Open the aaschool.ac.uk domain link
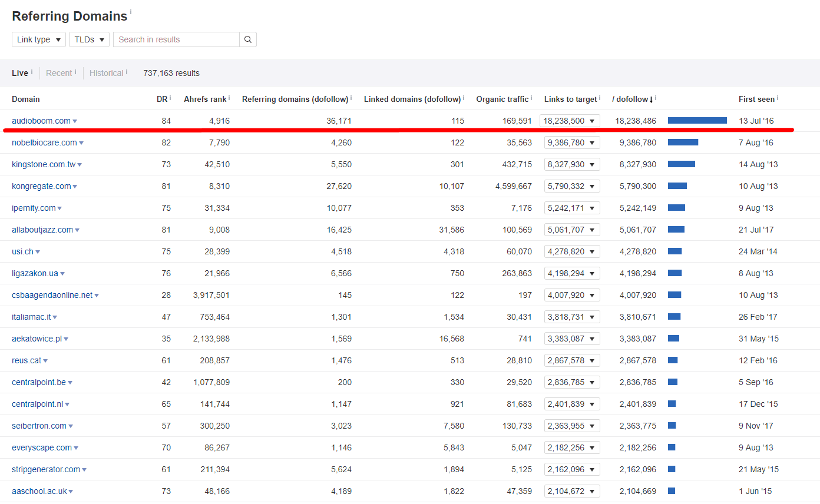The height and width of the screenshot is (504, 820). pyautogui.click(x=38, y=491)
